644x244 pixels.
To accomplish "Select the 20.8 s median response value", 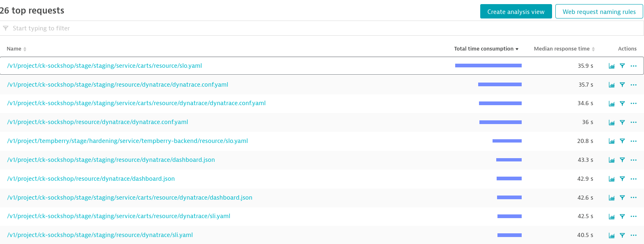I will tap(585, 141).
